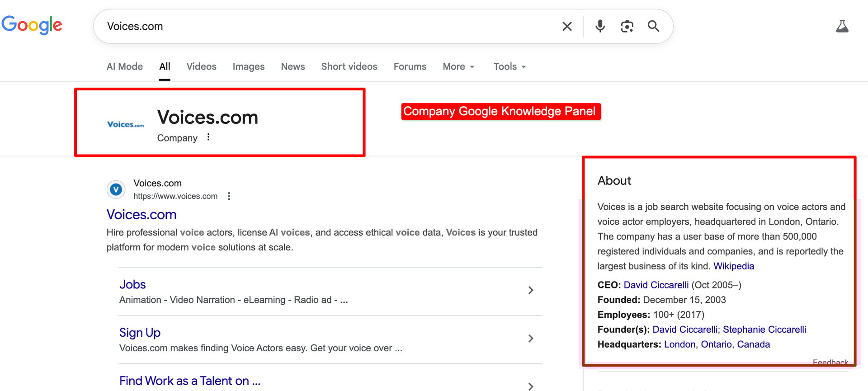Start voice search with the microphone icon
This screenshot has height=391, width=868.
pos(600,26)
